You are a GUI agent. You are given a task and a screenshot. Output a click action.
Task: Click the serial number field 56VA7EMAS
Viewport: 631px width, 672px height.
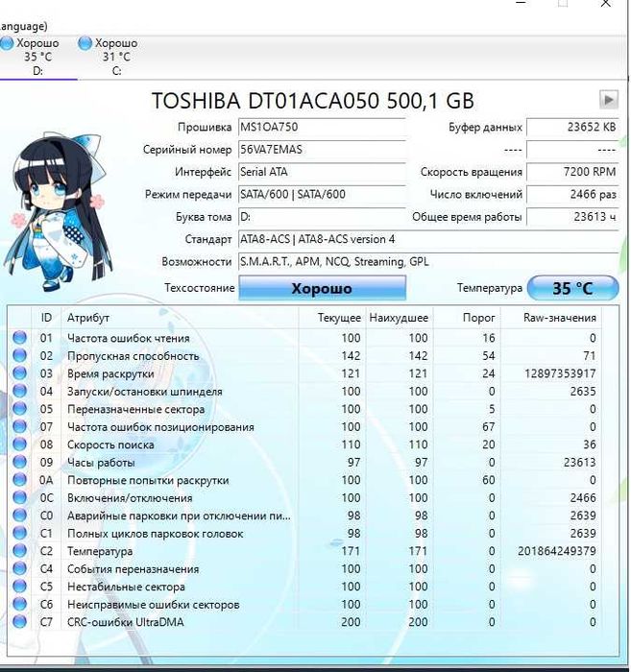pos(322,150)
